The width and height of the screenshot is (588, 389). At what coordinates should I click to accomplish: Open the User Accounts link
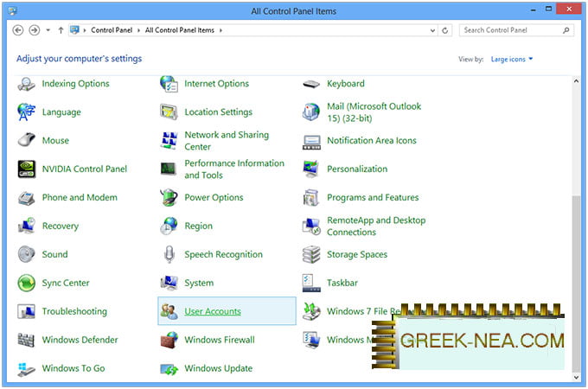coord(213,311)
